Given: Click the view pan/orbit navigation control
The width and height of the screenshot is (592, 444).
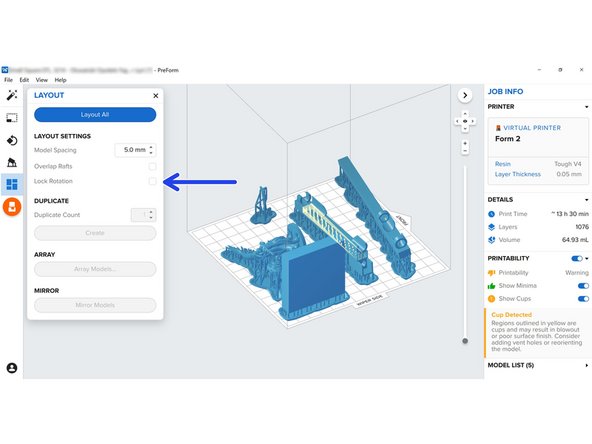Looking at the screenshot, I should 465,121.
